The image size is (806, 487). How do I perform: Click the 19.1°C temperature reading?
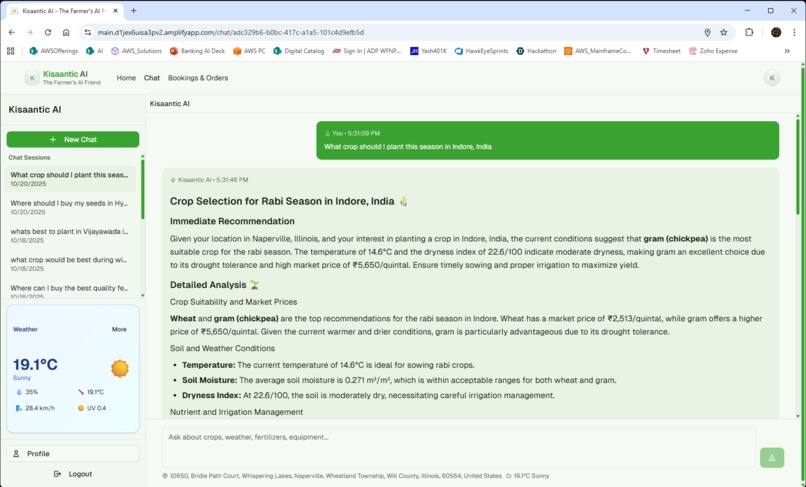[35, 365]
